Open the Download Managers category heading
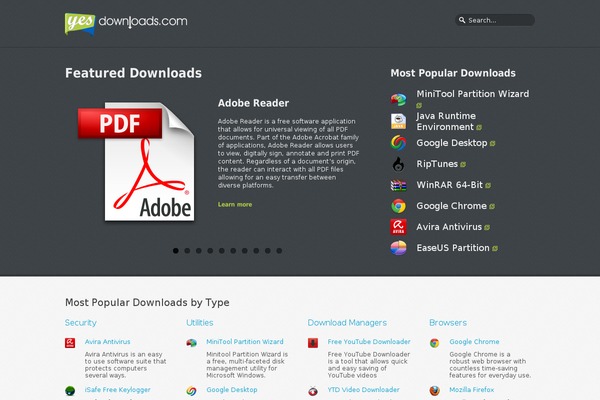 coord(347,323)
